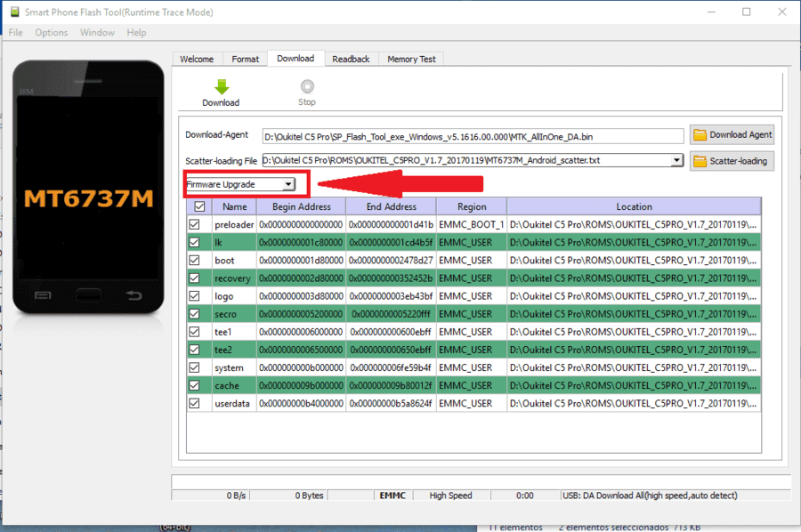Click the 0 B/s transfer rate status
Viewport: 801px width, 532px height.
pyautogui.click(x=236, y=496)
